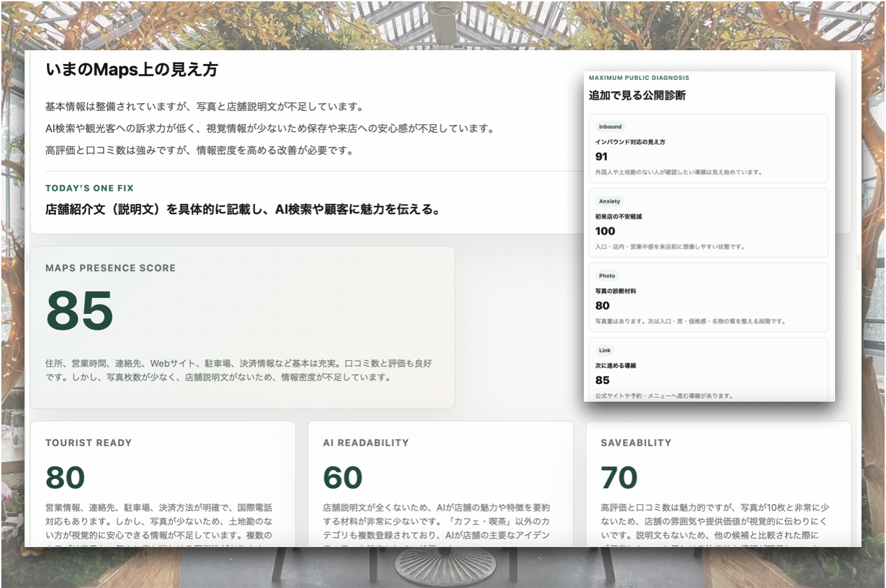Click the text starting "写真量はあります。次は入口"
The height and width of the screenshot is (588, 886).
click(x=690, y=322)
